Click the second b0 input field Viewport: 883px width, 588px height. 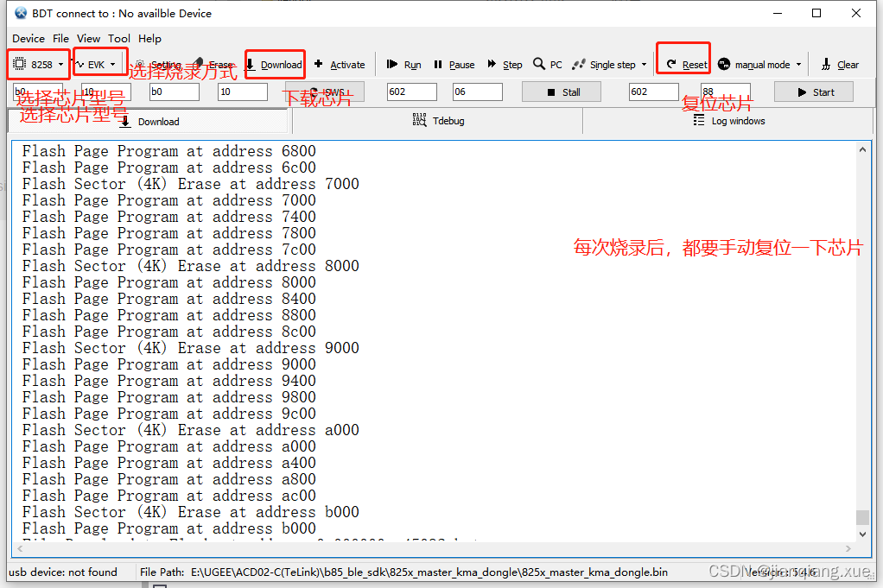(174, 92)
